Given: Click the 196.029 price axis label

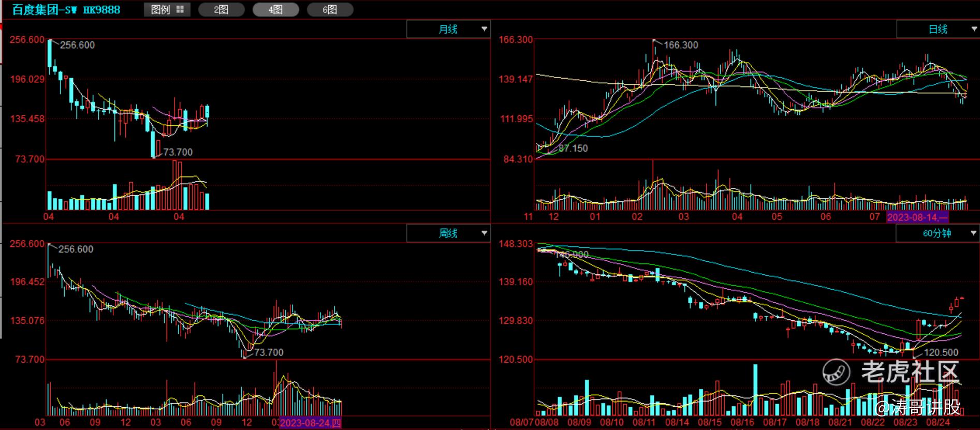Looking at the screenshot, I should pos(27,79).
